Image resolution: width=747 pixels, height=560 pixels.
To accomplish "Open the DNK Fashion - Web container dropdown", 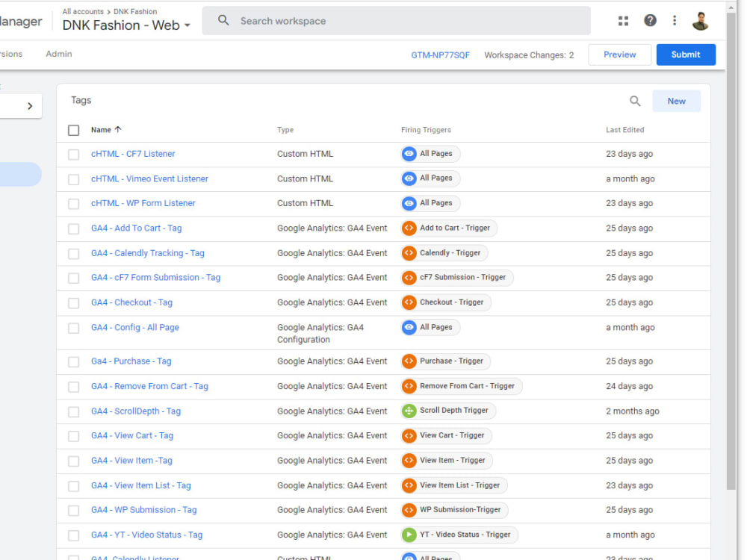I will (x=126, y=25).
